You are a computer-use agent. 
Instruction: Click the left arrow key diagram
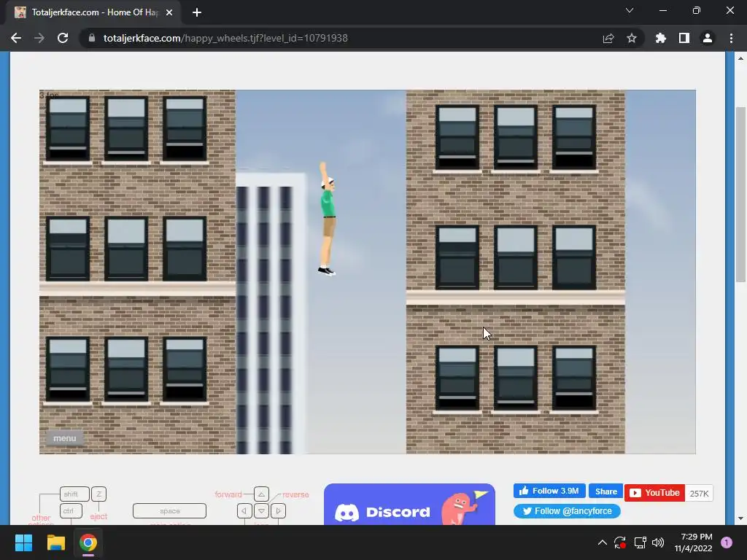(x=244, y=511)
